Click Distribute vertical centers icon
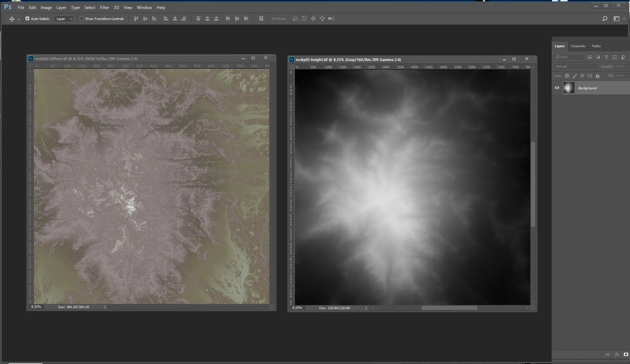630x364 pixels. pos(207,19)
